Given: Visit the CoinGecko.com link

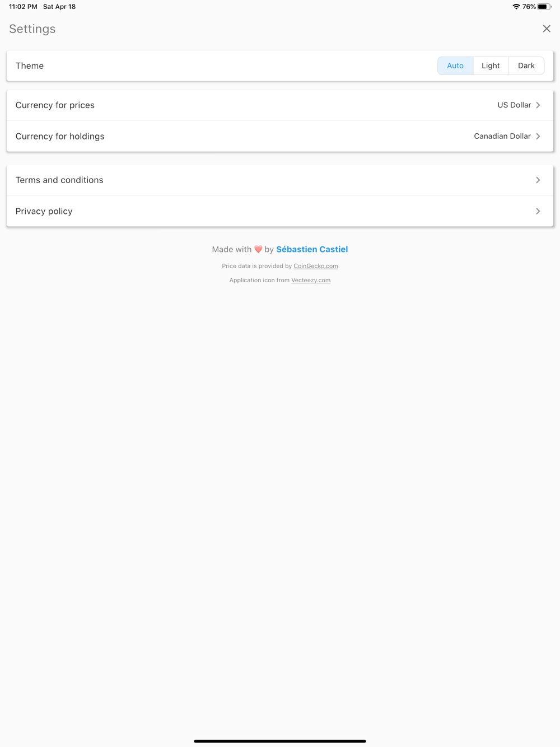Looking at the screenshot, I should (316, 266).
